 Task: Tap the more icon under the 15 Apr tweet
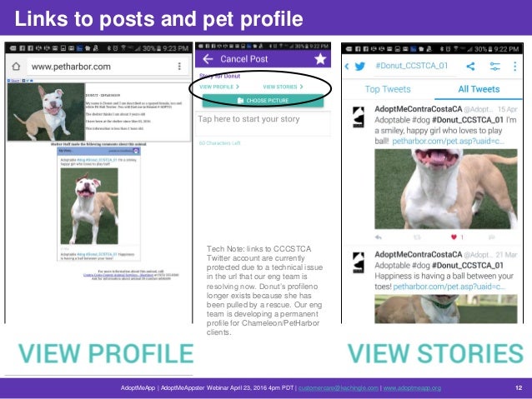[x=491, y=237]
